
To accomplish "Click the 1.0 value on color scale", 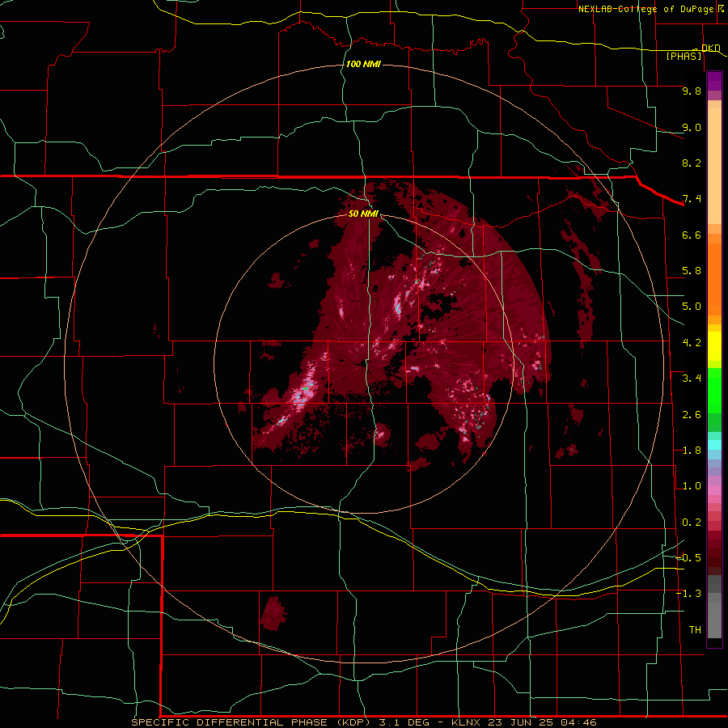I will coord(692,486).
